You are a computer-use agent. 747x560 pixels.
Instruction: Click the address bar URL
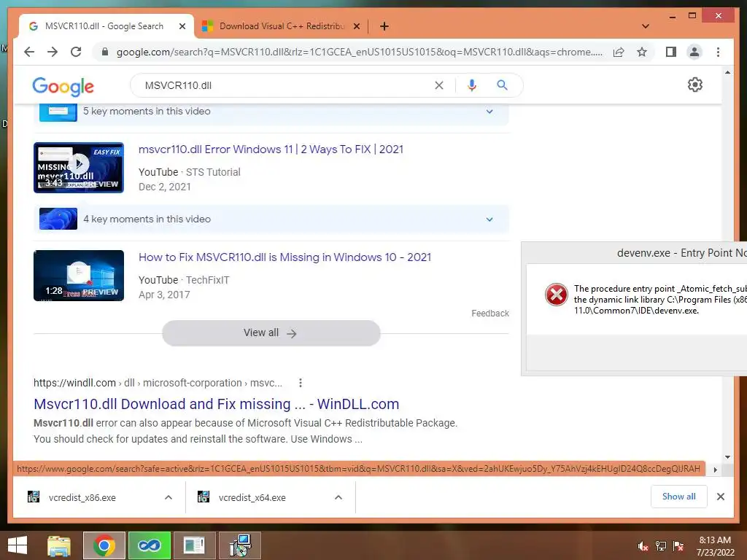[x=359, y=52]
